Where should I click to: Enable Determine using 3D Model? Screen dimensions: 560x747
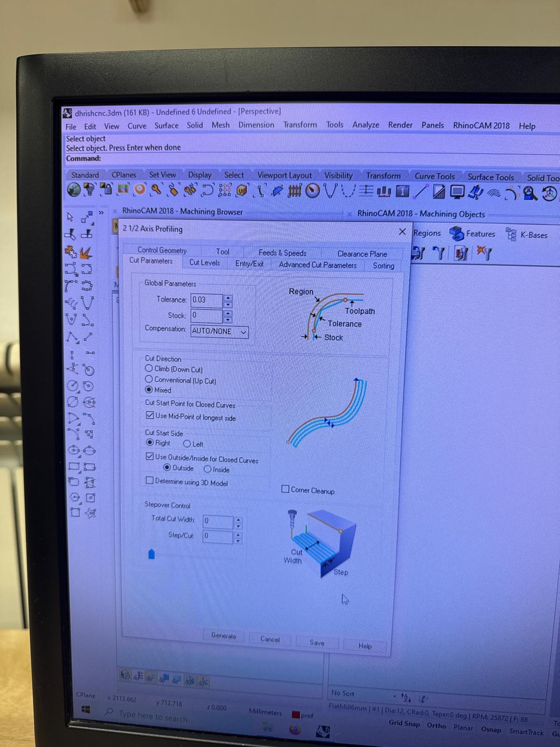pyautogui.click(x=150, y=480)
